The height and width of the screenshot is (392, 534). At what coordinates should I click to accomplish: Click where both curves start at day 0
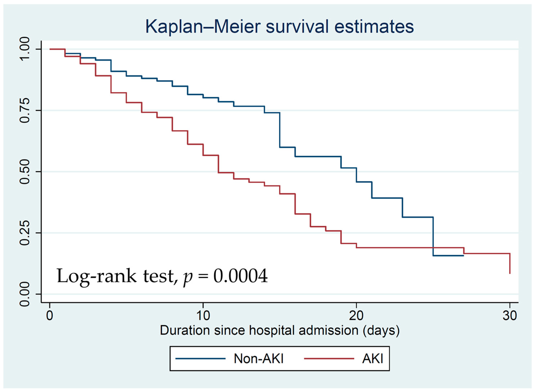coord(50,49)
